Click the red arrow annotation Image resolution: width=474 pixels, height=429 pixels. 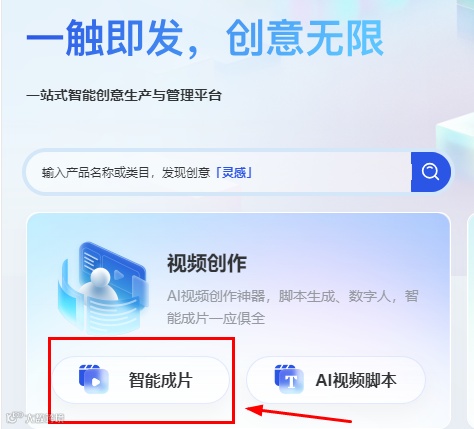[299, 414]
